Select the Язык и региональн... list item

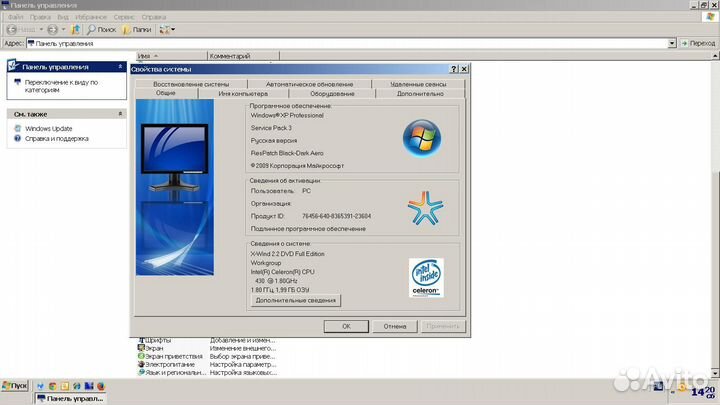(172, 372)
